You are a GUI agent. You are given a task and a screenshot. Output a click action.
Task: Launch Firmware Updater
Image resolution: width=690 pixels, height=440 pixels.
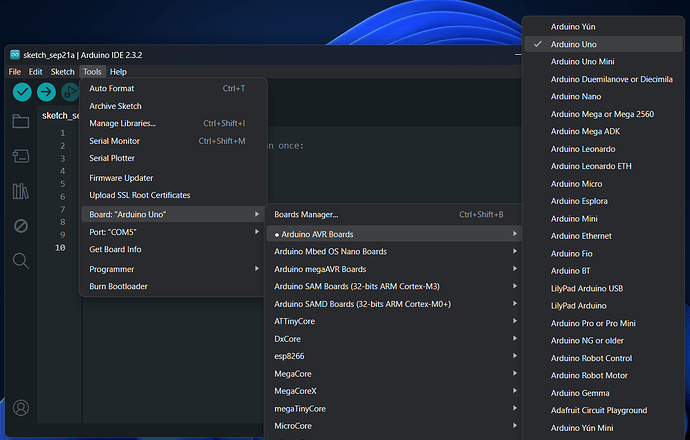pos(173,178)
